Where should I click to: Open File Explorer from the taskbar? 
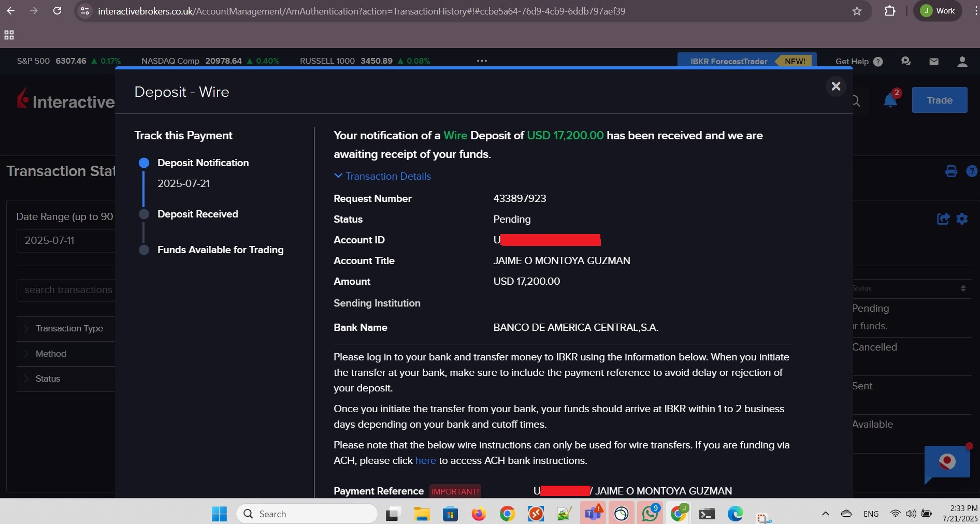click(422, 514)
